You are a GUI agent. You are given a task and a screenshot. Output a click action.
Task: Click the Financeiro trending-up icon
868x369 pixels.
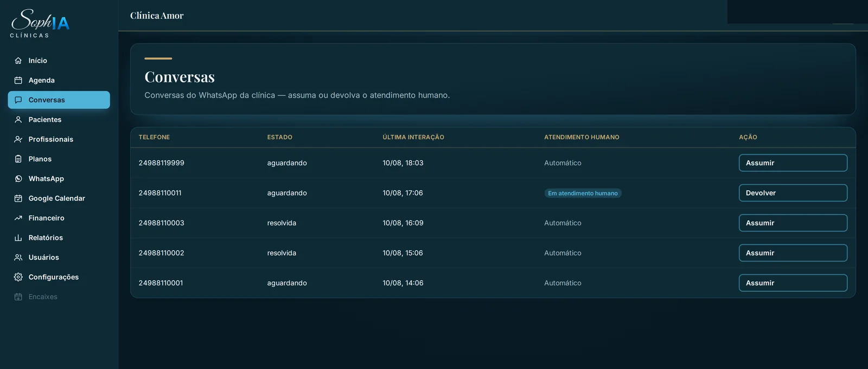coord(18,218)
